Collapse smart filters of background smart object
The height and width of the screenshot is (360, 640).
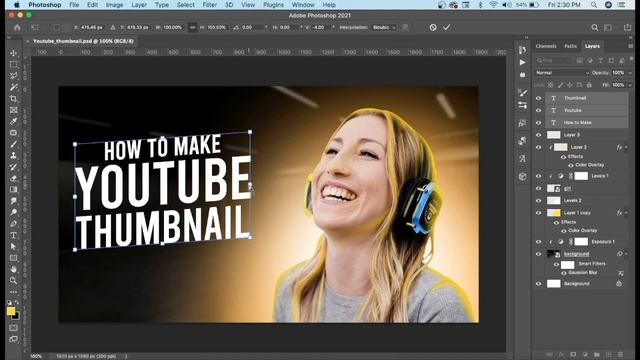[x=627, y=254]
